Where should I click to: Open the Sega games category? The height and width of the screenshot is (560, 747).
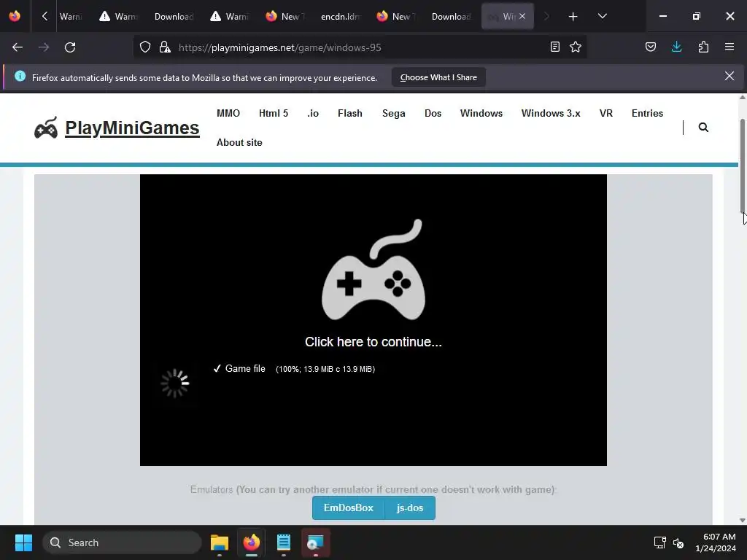coord(393,113)
